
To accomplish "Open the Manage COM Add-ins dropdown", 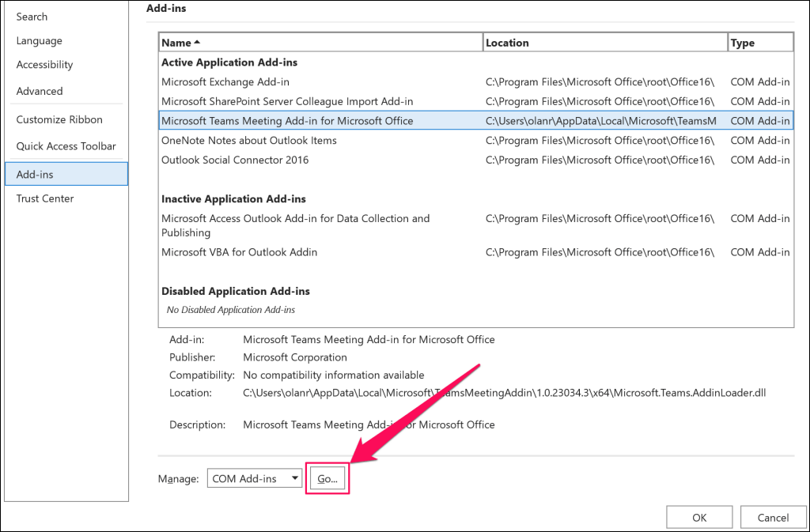I will point(255,478).
